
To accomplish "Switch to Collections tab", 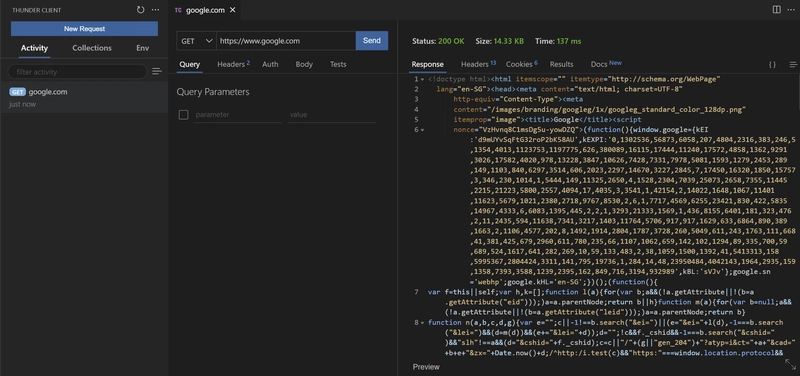I will click(x=92, y=48).
